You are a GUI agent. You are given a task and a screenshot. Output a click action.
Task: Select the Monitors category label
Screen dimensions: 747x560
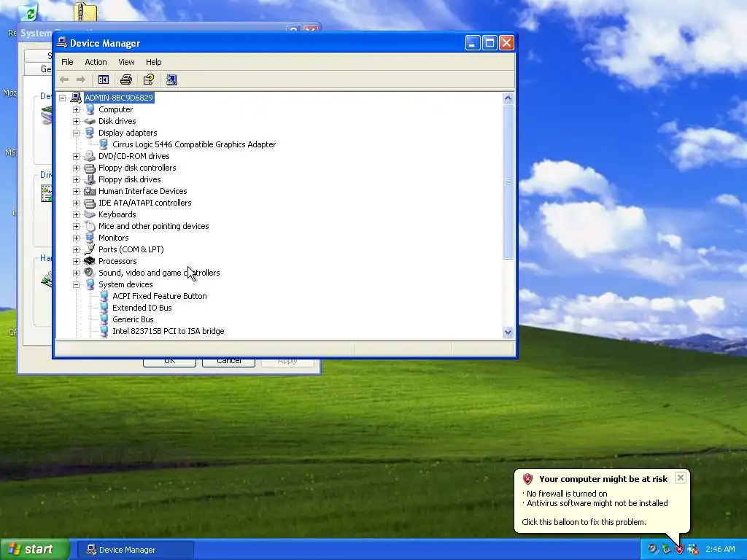[x=113, y=238]
